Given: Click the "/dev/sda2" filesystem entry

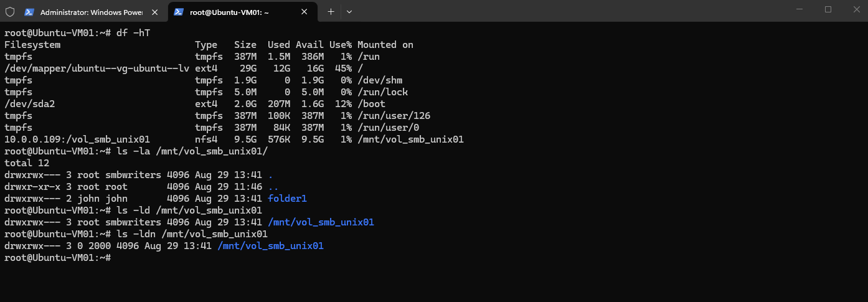Looking at the screenshot, I should pyautogui.click(x=30, y=104).
